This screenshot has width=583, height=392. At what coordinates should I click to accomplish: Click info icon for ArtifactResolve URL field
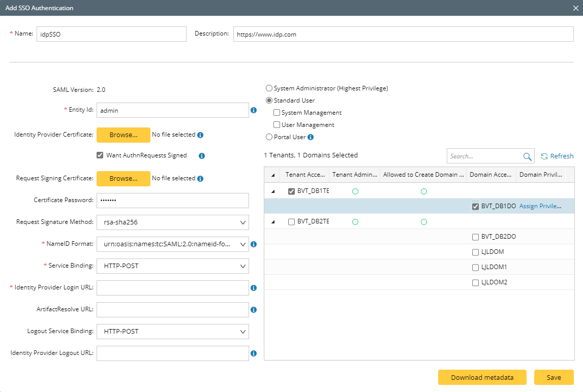tap(254, 310)
